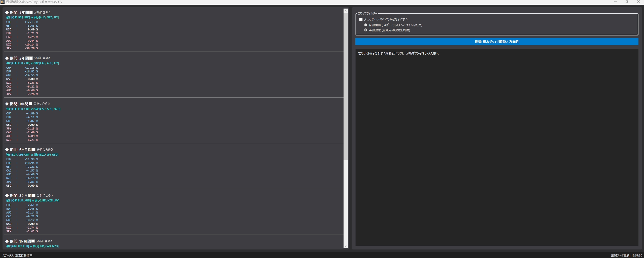644x258 pixels.
Task: Click summary 強い[GBP, JPY, EUR] vs 弱い[USD, CAD, NZD]
Action: 32,246
